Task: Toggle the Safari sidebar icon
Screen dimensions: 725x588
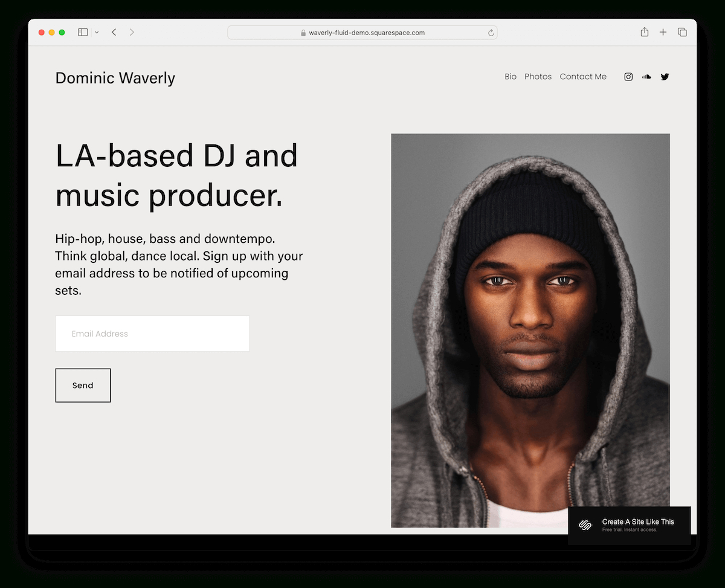Action: click(83, 32)
